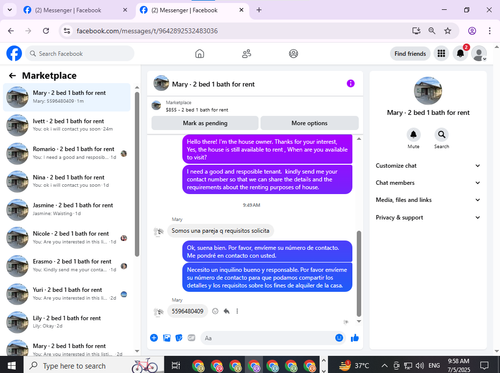Reply to the 5596480409 message
Screen dimensions: 500x373
point(227,311)
